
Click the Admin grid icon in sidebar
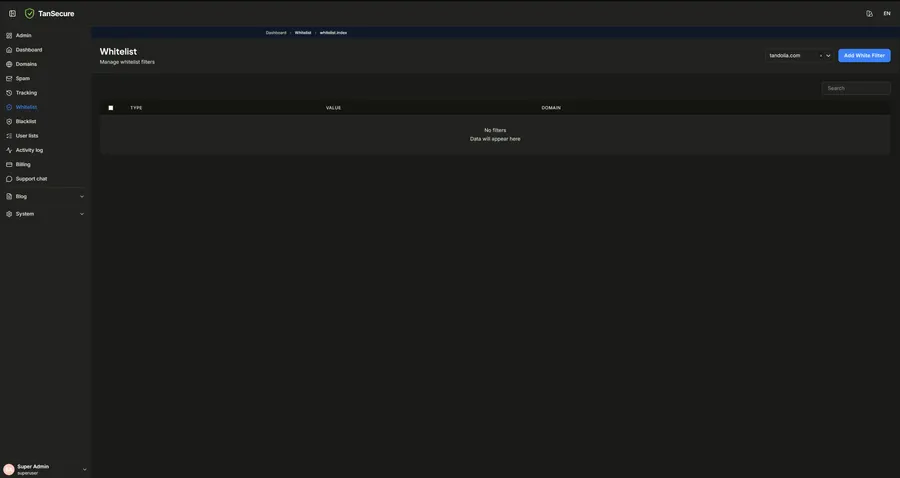(x=9, y=36)
